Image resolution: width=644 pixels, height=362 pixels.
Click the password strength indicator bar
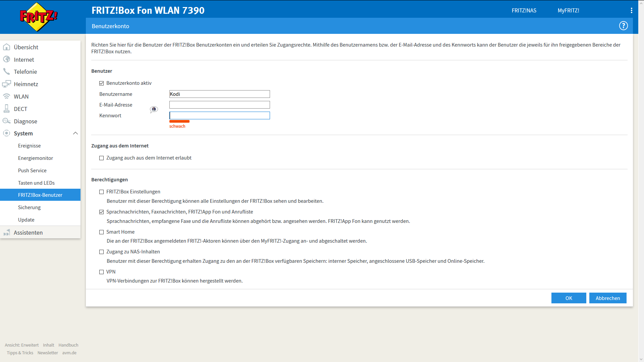point(179,121)
